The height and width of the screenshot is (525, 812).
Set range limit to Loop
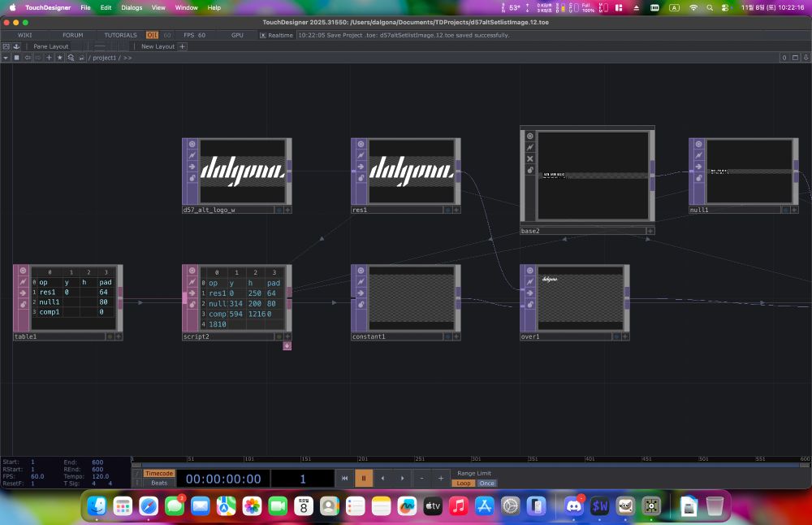(x=464, y=483)
